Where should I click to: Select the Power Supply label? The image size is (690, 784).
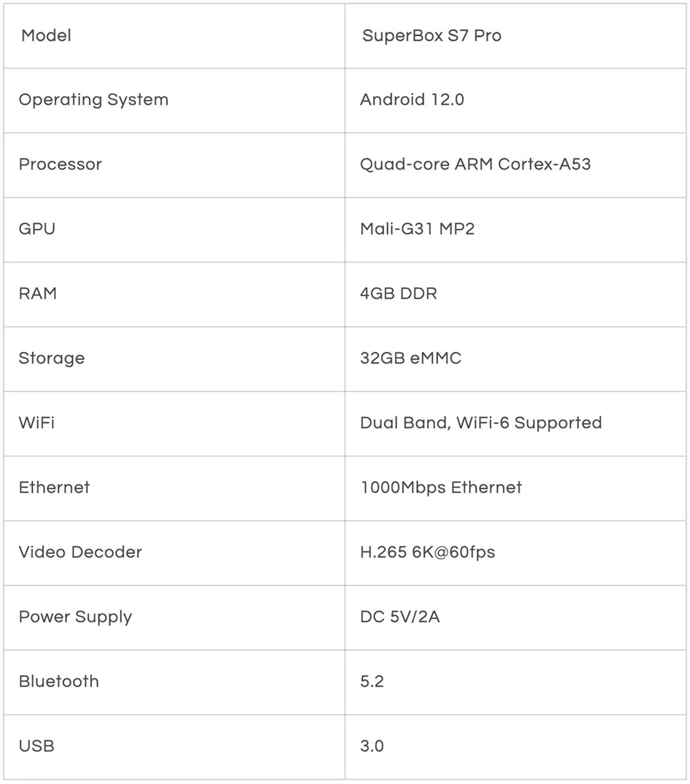(75, 617)
